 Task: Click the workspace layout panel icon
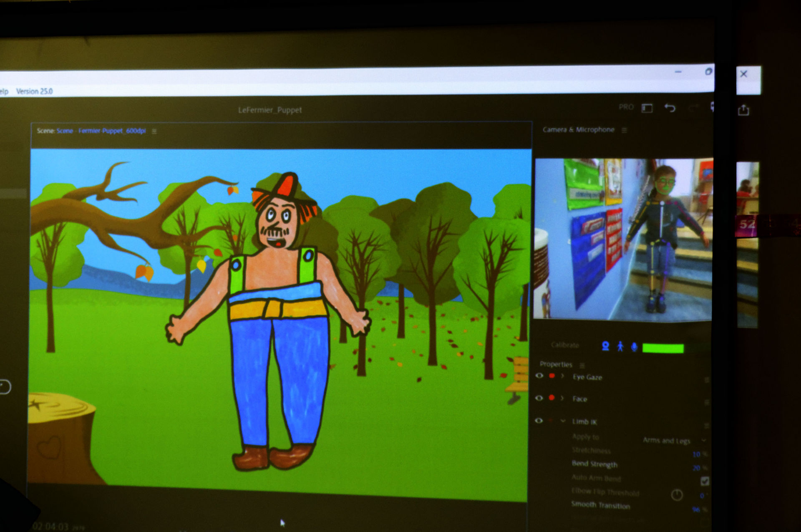(x=647, y=108)
